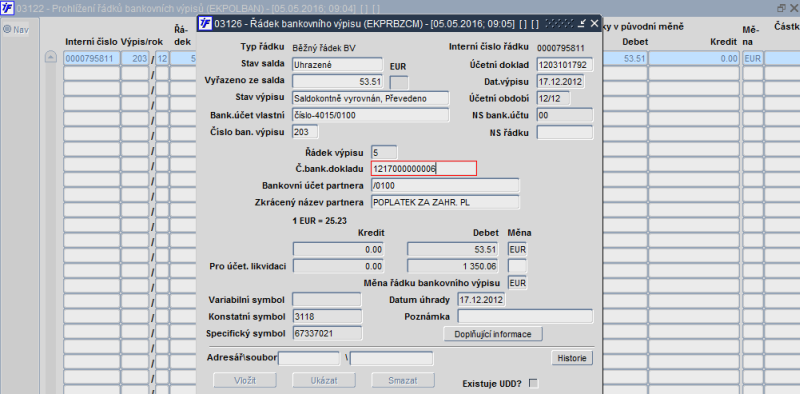The width and height of the screenshot is (800, 394).
Task: Click the empty currency box in Pro účet. likvidaci row
Action: 517,266
